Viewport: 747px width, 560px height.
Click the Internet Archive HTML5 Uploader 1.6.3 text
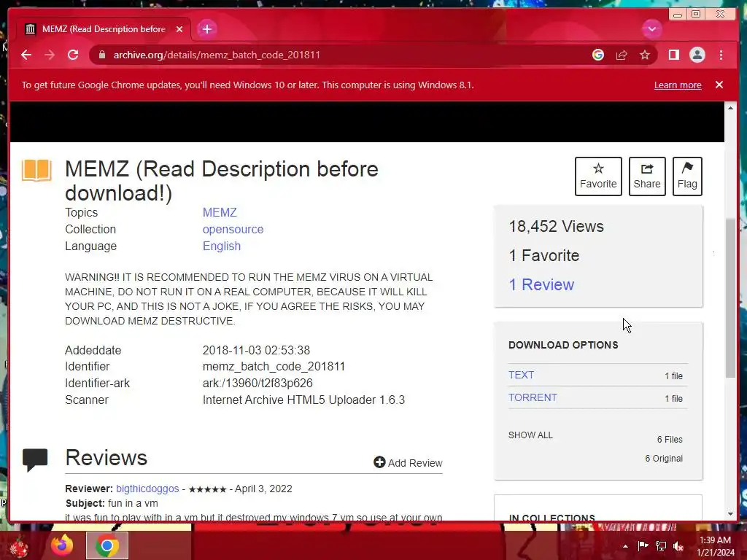(303, 400)
